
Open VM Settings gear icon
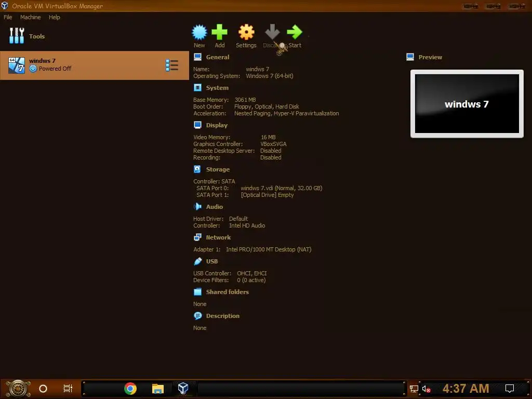(x=246, y=32)
